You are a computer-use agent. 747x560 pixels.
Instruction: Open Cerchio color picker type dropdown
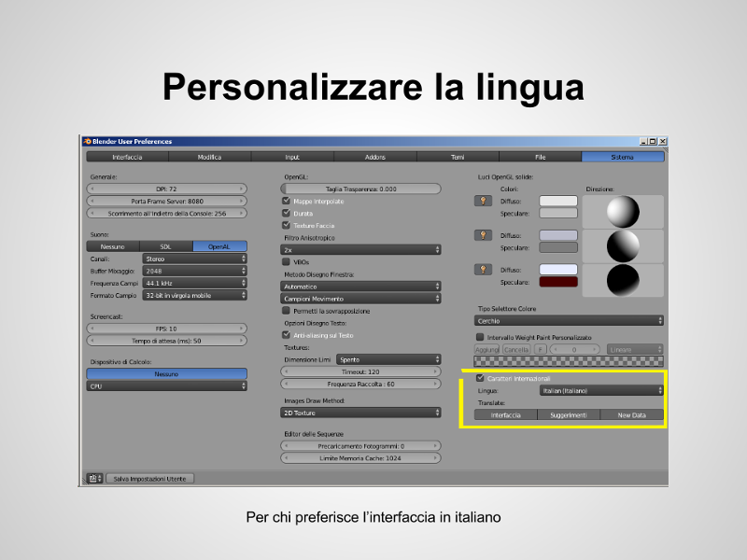(x=569, y=320)
